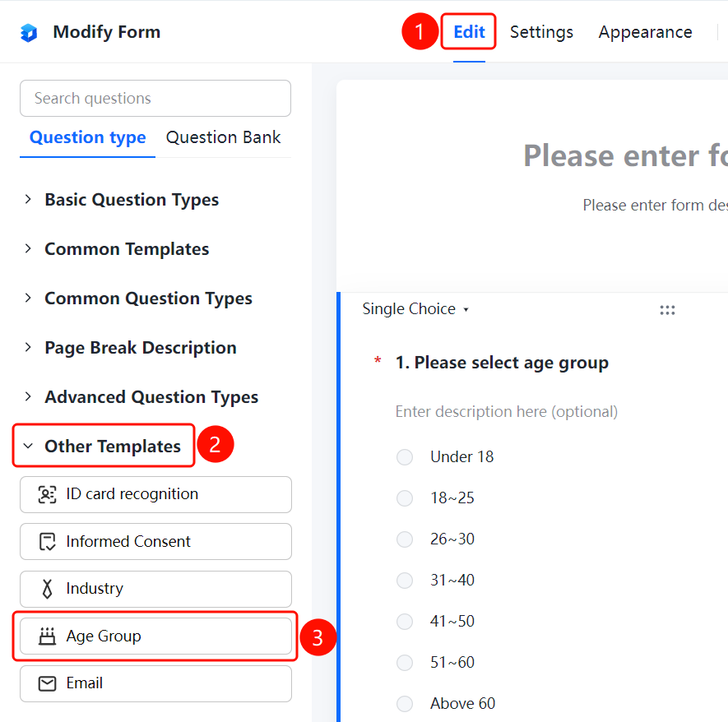Select the Under 18 radio option

point(405,456)
